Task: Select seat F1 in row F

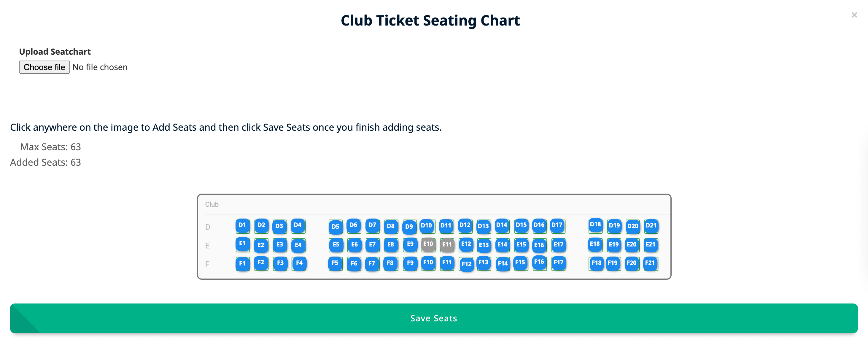Action: (242, 264)
